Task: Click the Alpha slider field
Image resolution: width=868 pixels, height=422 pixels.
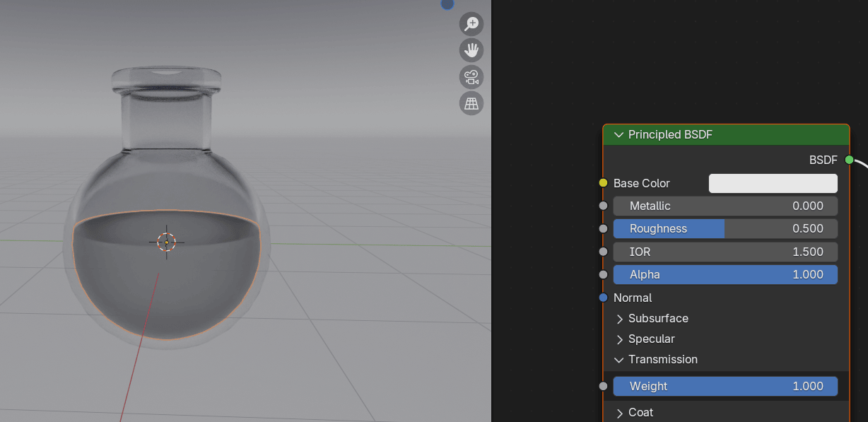Action: coord(725,274)
